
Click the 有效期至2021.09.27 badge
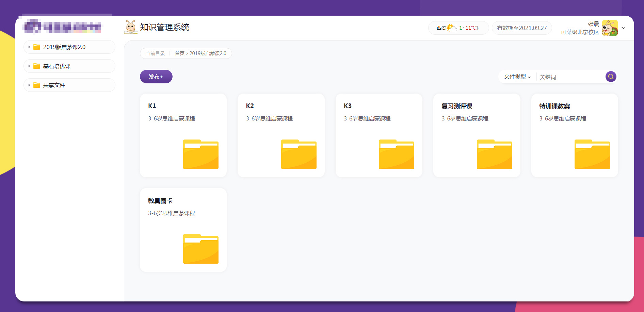[x=522, y=28]
